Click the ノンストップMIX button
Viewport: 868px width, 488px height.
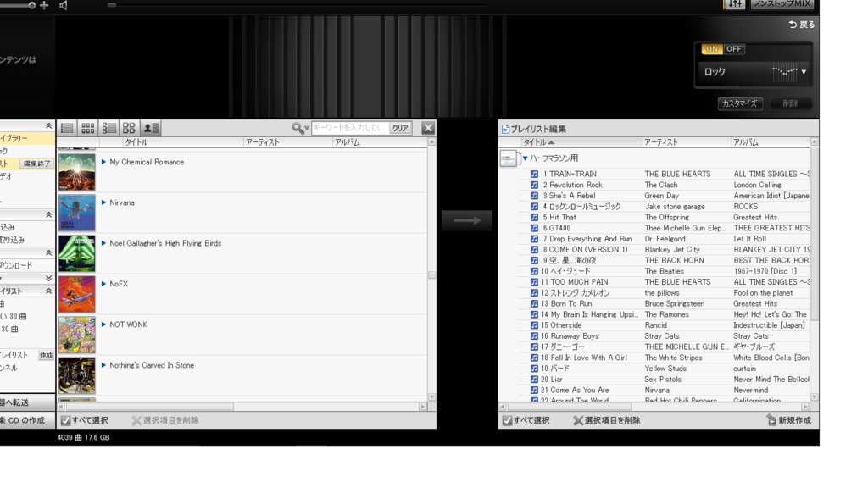[x=782, y=4]
